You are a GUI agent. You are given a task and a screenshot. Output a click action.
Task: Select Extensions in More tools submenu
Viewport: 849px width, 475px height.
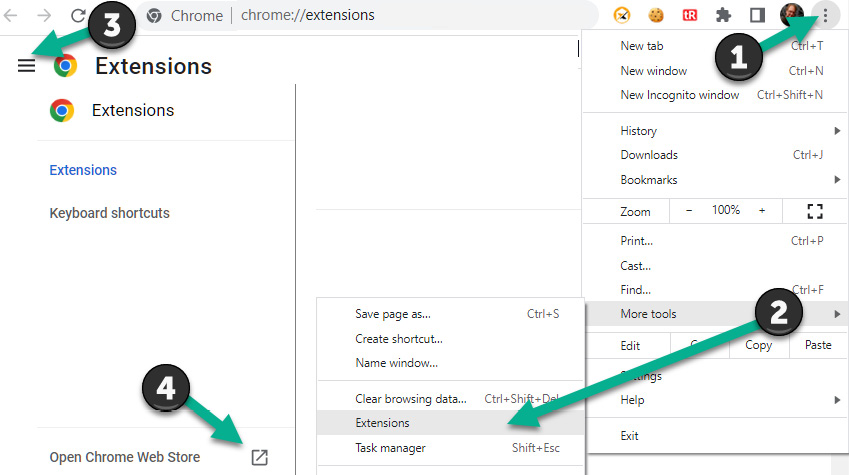tap(451, 422)
